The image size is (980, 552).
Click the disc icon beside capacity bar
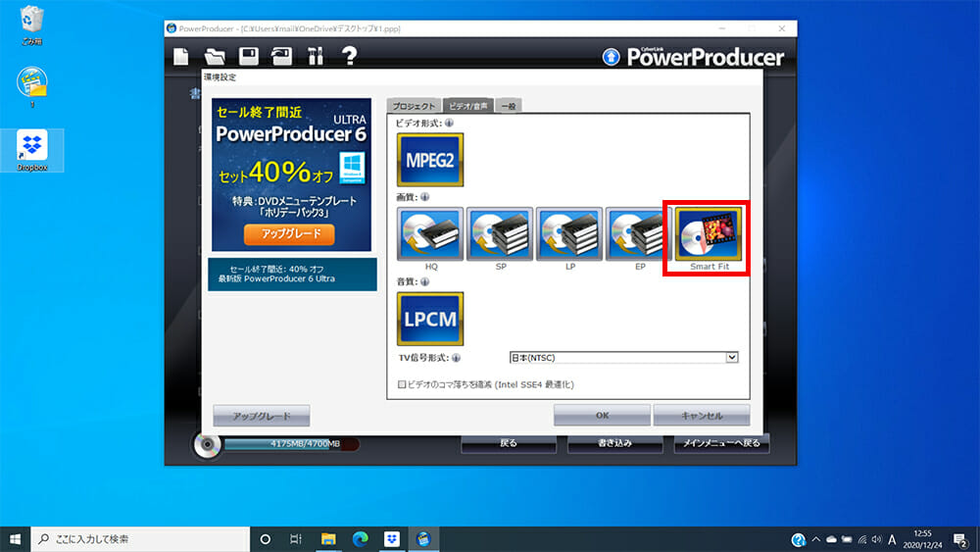click(x=207, y=445)
